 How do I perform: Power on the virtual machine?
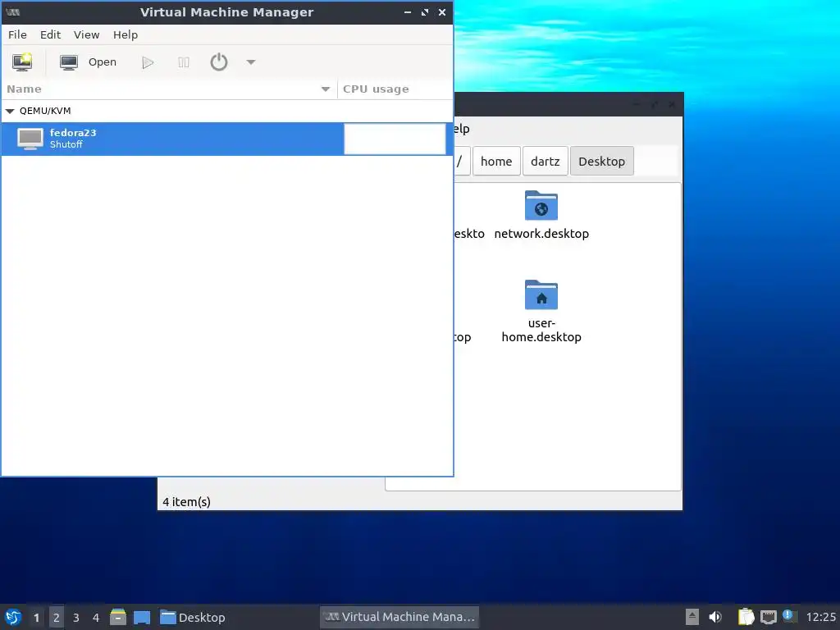point(148,62)
